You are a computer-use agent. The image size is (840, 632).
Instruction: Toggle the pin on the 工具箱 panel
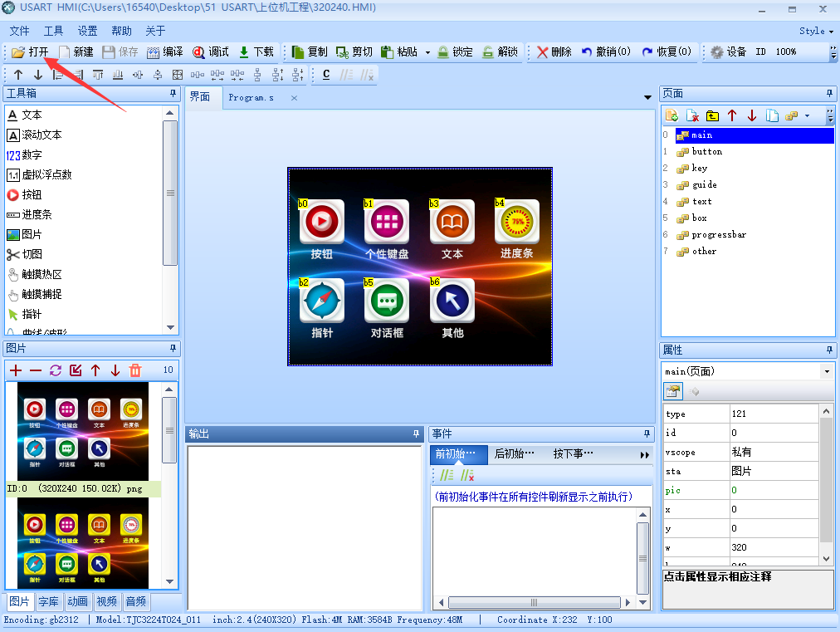click(x=173, y=93)
